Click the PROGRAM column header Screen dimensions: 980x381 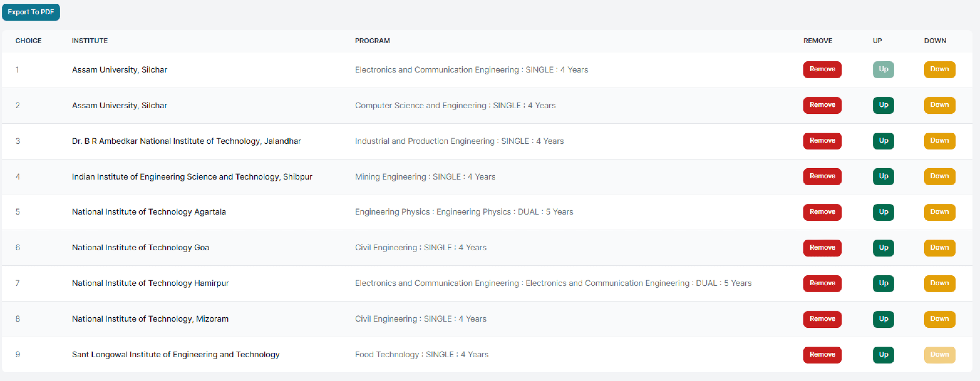click(372, 41)
